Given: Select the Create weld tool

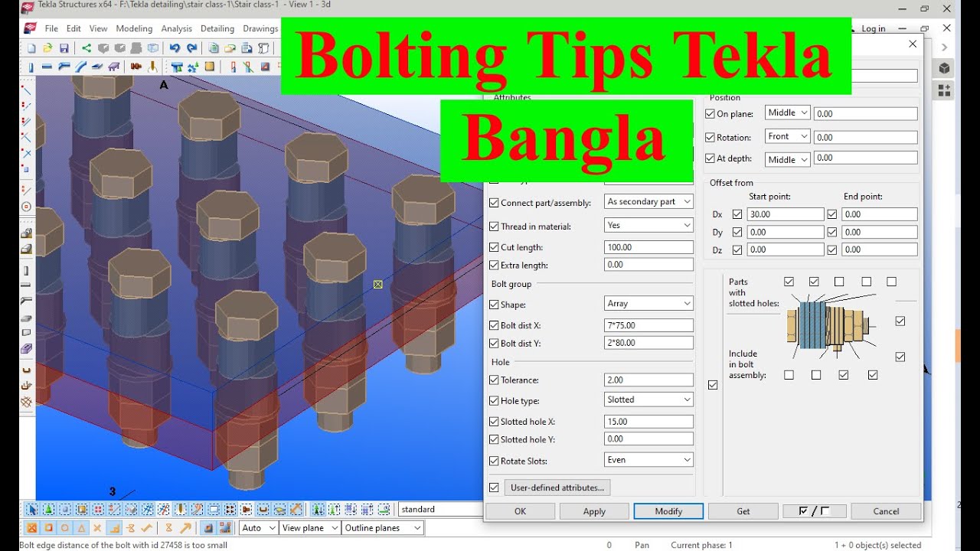Looking at the screenshot, I should [152, 67].
